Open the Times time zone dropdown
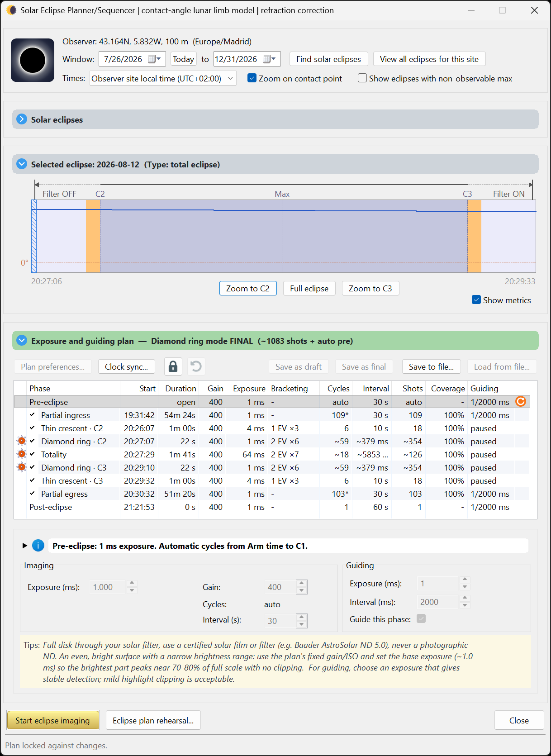This screenshot has width=551, height=756. tap(163, 78)
